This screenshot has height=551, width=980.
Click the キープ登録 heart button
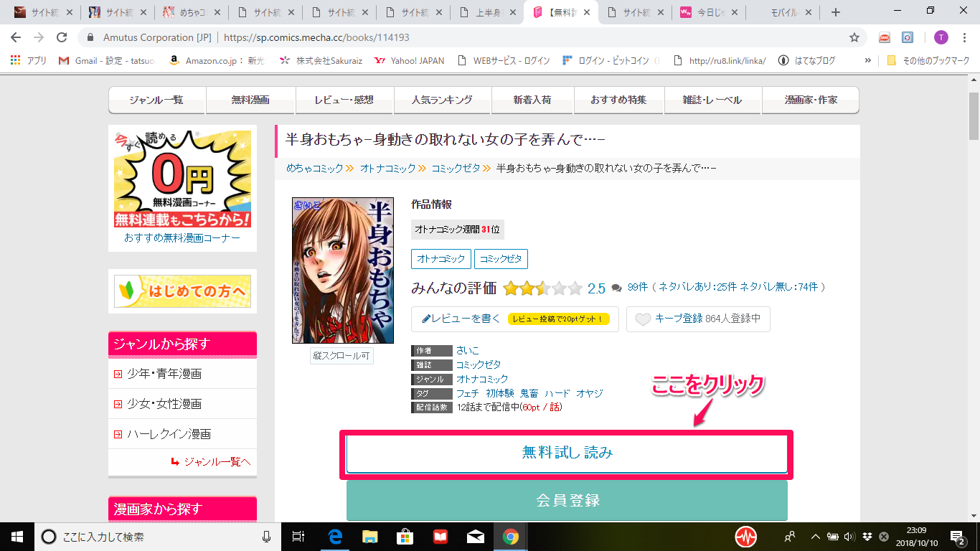point(698,319)
